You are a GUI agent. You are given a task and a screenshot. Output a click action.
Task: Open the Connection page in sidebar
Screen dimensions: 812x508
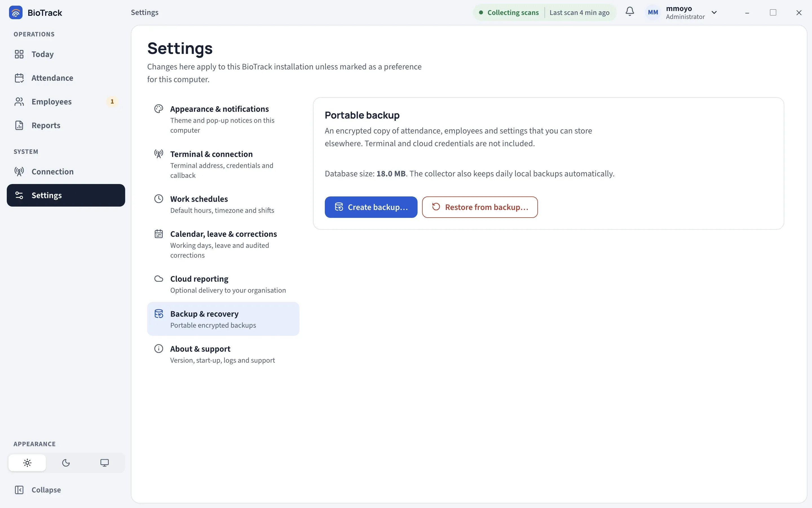tap(66, 172)
